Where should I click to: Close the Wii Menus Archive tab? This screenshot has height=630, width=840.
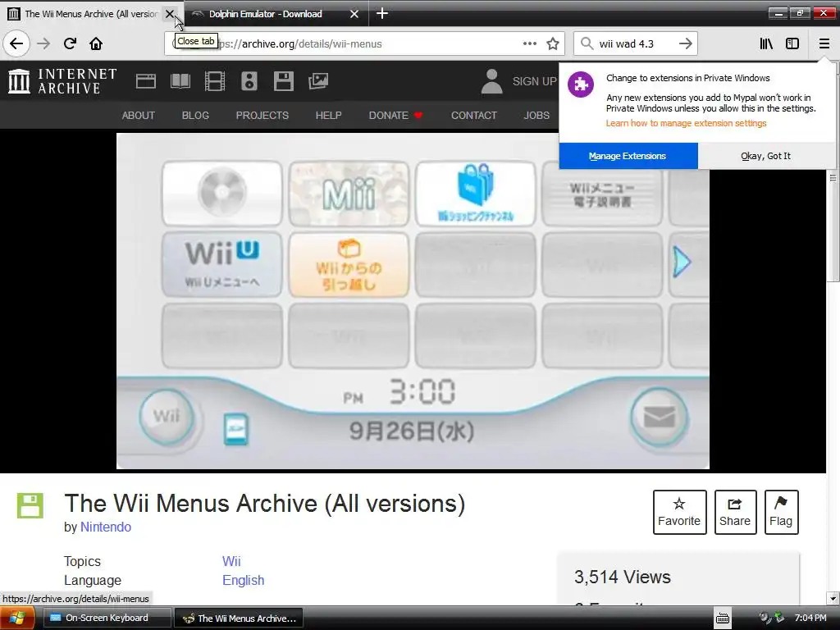tap(169, 14)
